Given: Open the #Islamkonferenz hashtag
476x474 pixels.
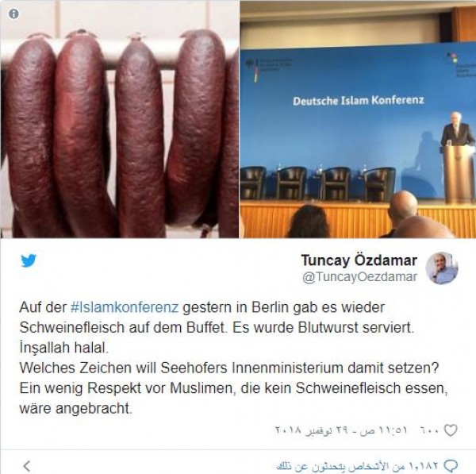Looking at the screenshot, I should (x=125, y=307).
